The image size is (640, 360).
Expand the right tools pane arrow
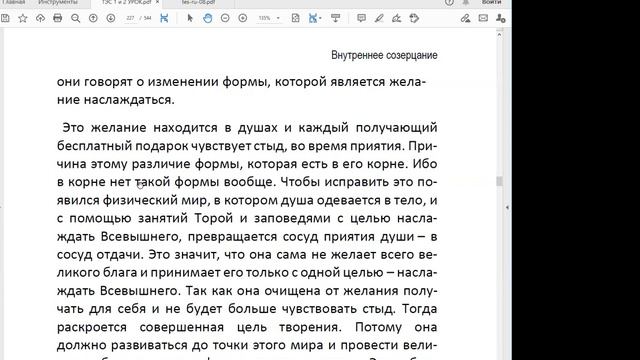coord(507,207)
